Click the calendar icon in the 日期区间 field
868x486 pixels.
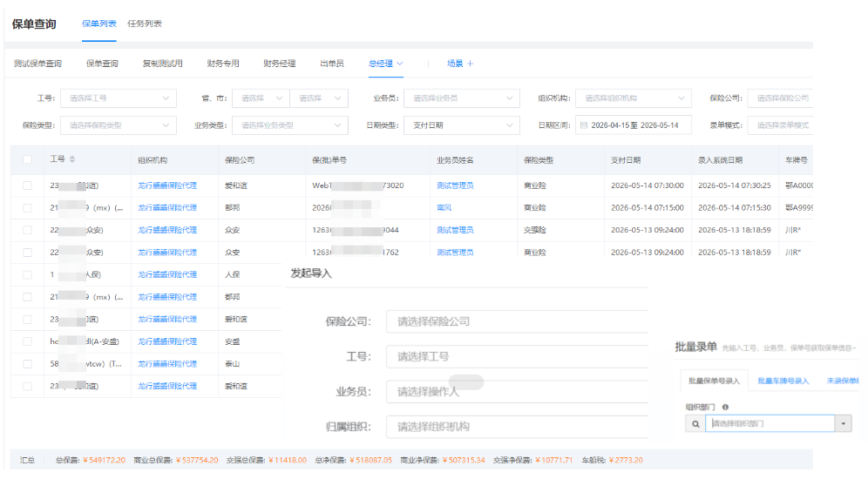(584, 125)
